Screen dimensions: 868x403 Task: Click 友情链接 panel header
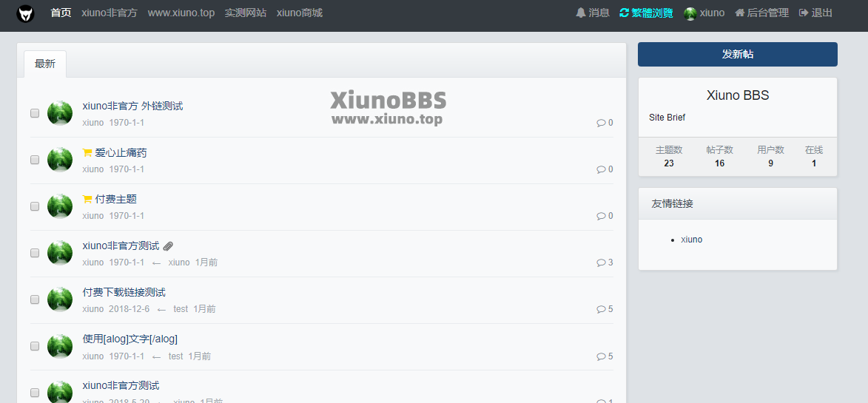point(737,203)
